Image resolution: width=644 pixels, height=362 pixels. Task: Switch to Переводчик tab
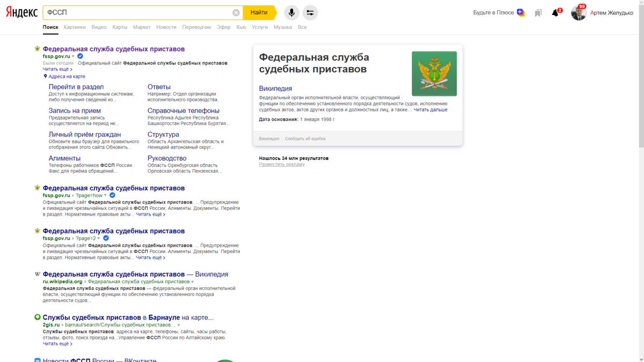(x=197, y=27)
